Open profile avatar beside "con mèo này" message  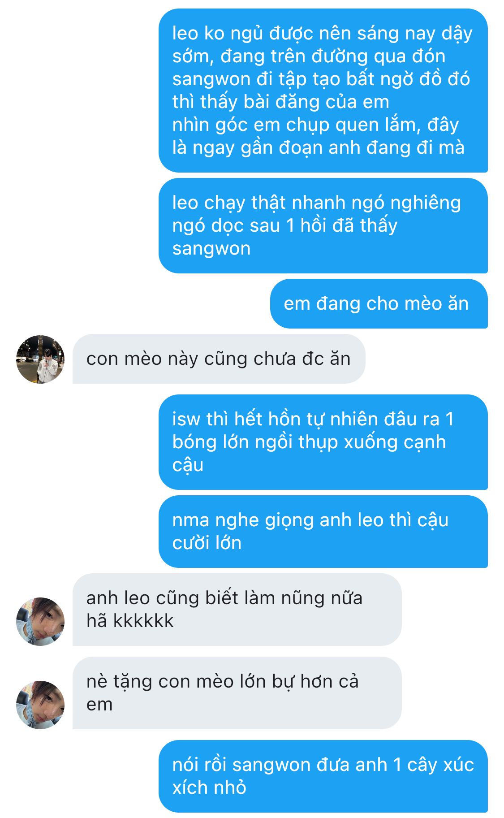(40, 359)
